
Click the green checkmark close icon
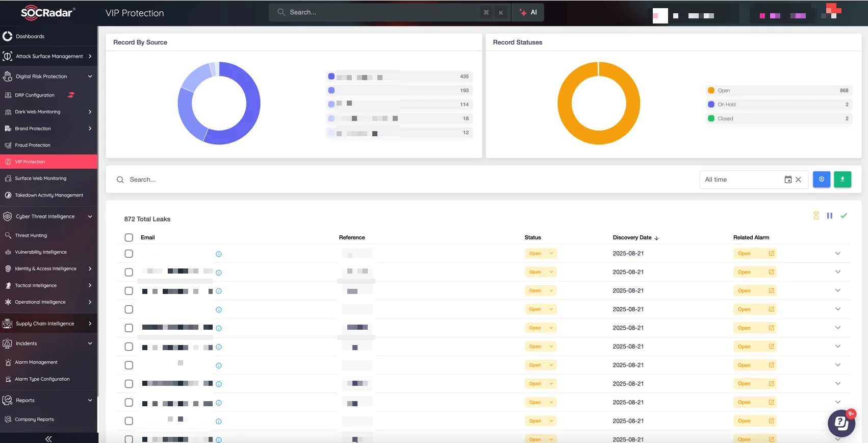pyautogui.click(x=844, y=216)
